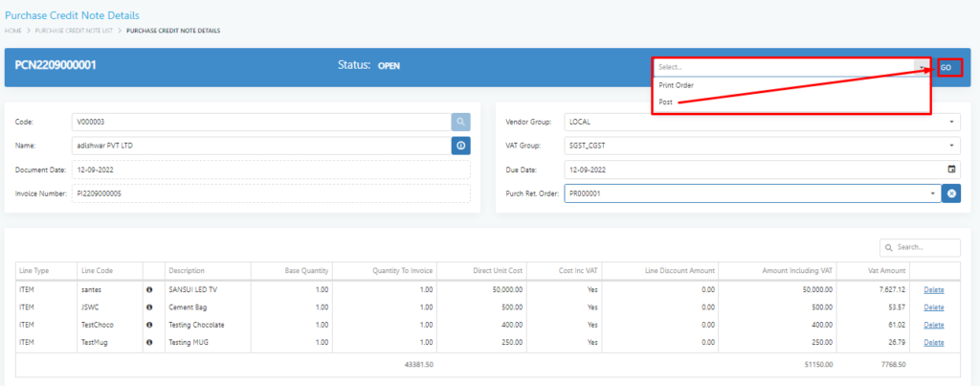Go to HOME breadcrumb
This screenshot has height=386, width=980.
13,30
